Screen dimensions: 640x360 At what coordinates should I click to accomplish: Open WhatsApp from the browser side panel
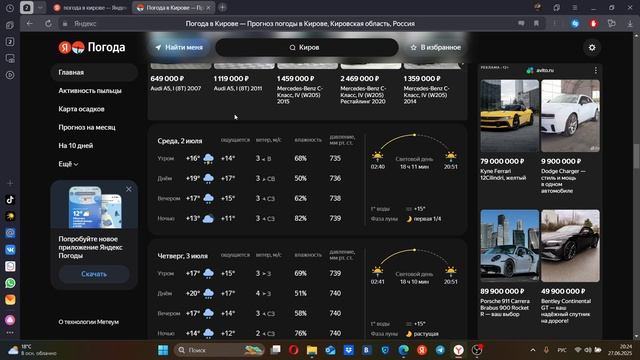10,283
